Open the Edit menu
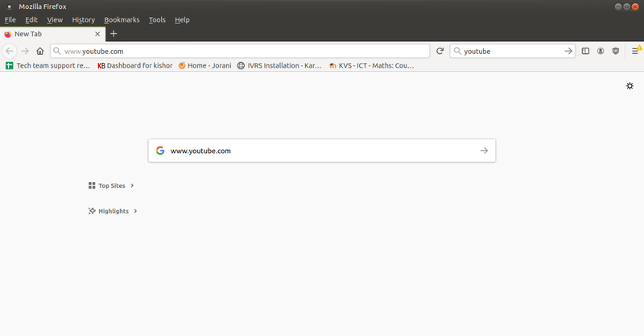Screen dimensions: 644x336 pos(31,19)
